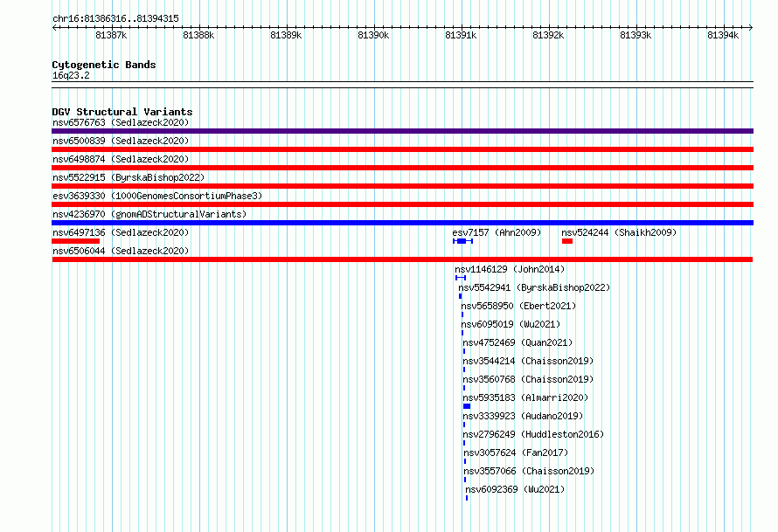The height and width of the screenshot is (532, 778).
Task: Open nsv3544214 (Chaisson2019) label
Action: pos(528,361)
